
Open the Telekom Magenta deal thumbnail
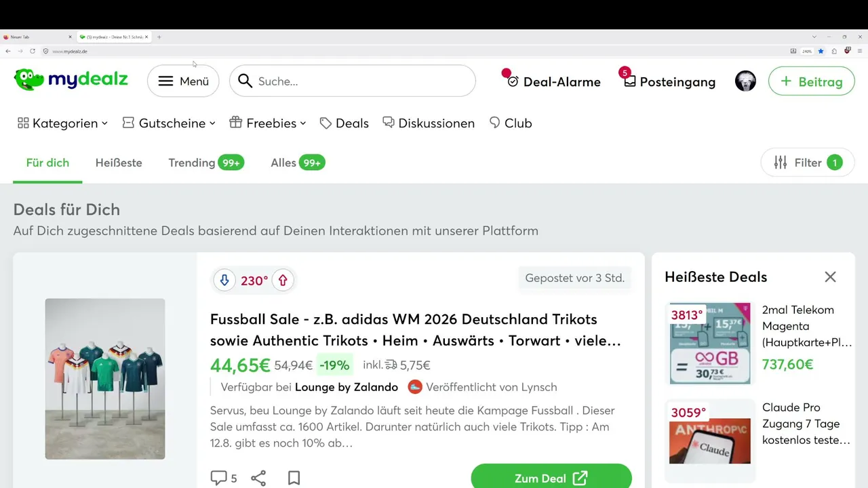[710, 344]
